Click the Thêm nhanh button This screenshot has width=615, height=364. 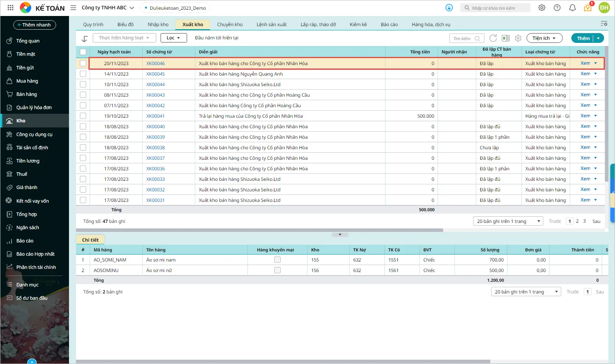(35, 25)
